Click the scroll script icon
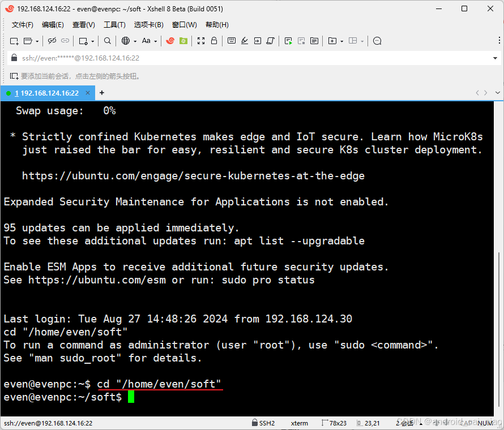This screenshot has height=430, width=504. tap(270, 41)
